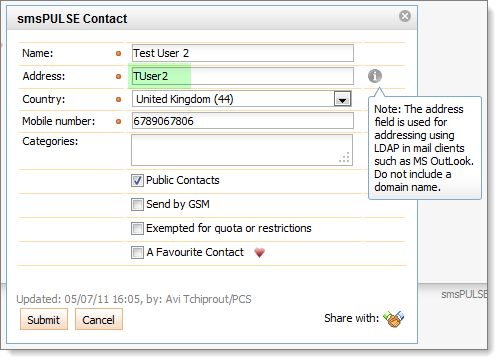
Task: Click the address field info icon
Action: [x=375, y=76]
